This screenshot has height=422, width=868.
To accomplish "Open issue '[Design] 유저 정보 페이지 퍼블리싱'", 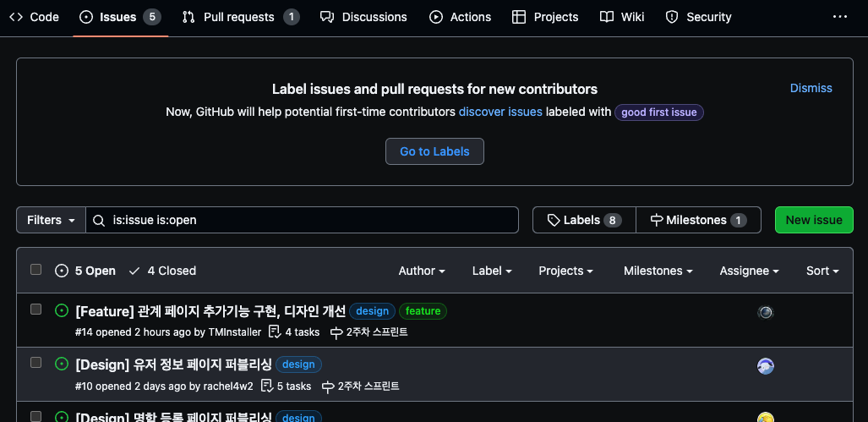I will [x=174, y=364].
